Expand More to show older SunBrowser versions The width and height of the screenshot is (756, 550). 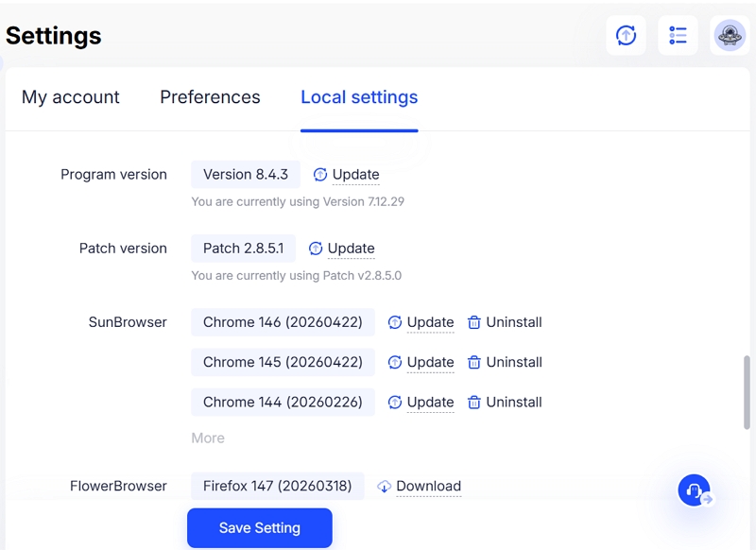208,438
